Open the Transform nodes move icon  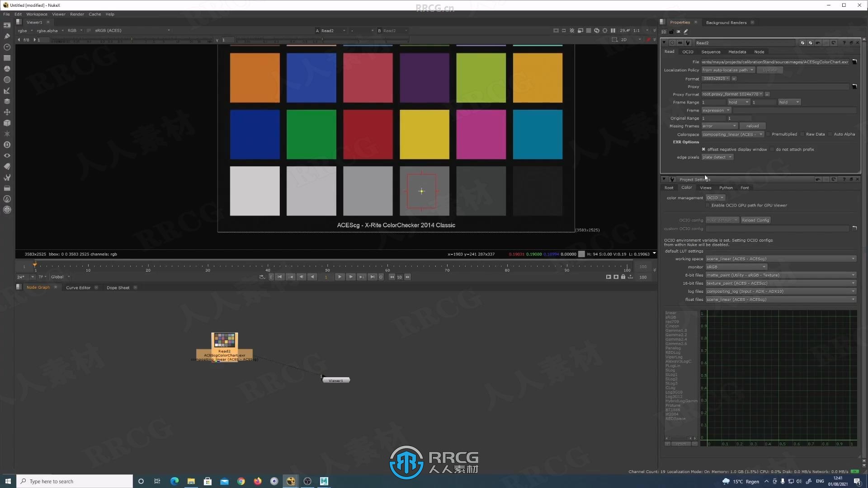(7, 112)
